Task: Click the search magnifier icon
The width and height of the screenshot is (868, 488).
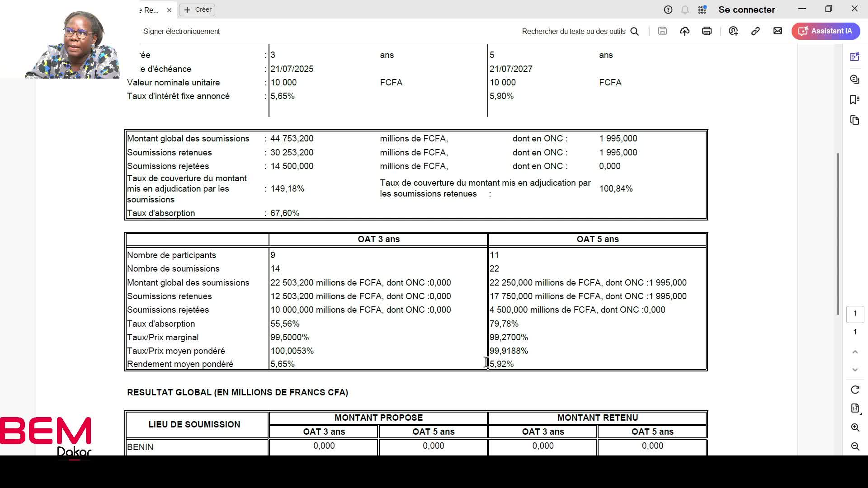Action: [x=635, y=31]
